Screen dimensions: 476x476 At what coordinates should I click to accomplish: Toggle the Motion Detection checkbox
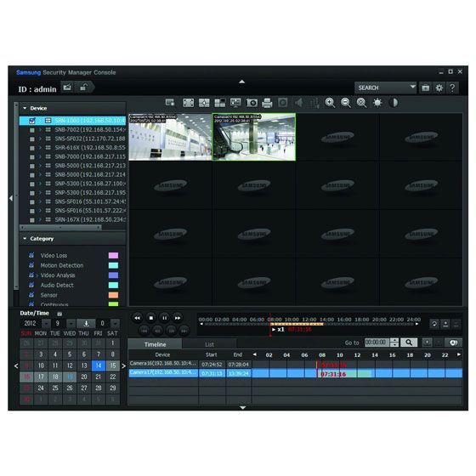click(31, 265)
